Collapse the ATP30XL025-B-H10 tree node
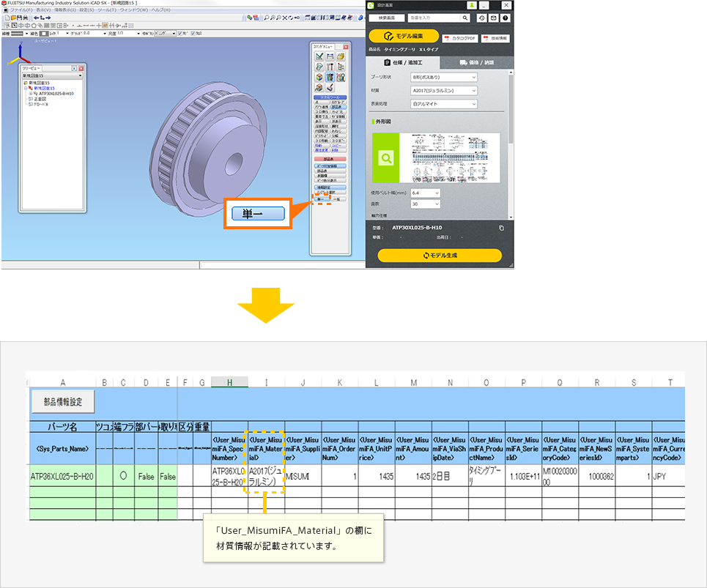Image resolution: width=707 pixels, height=588 pixels. click(x=30, y=94)
